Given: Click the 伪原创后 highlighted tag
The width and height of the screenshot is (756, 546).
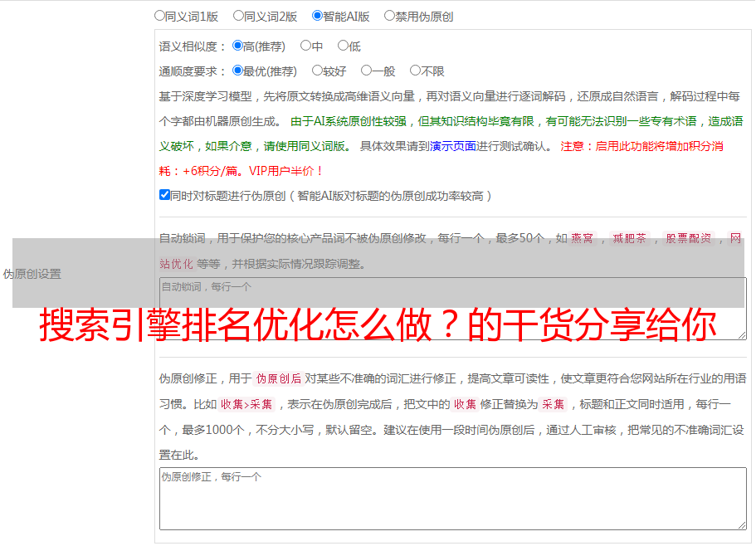Looking at the screenshot, I should click(x=279, y=378).
